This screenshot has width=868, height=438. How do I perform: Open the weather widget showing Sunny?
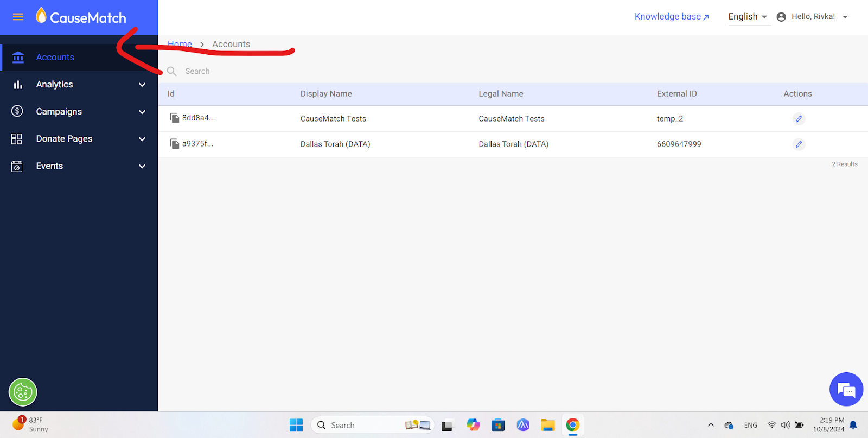tap(30, 424)
